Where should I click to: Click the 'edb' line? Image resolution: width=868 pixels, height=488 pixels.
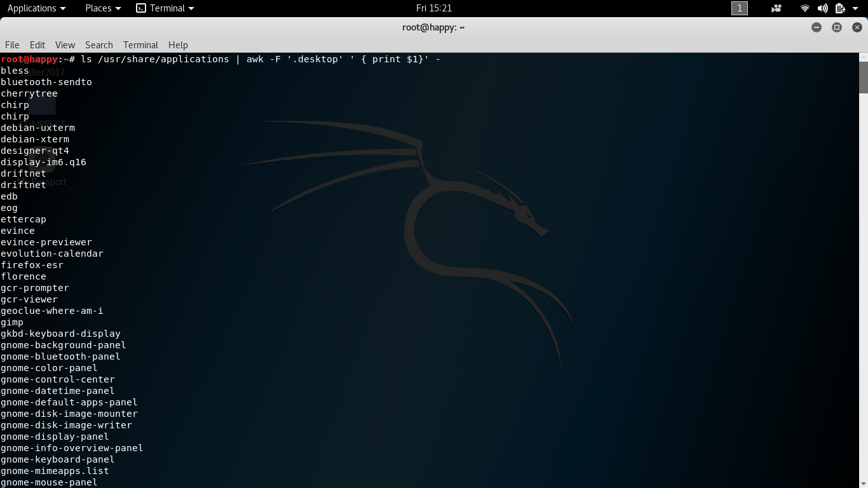(x=9, y=196)
